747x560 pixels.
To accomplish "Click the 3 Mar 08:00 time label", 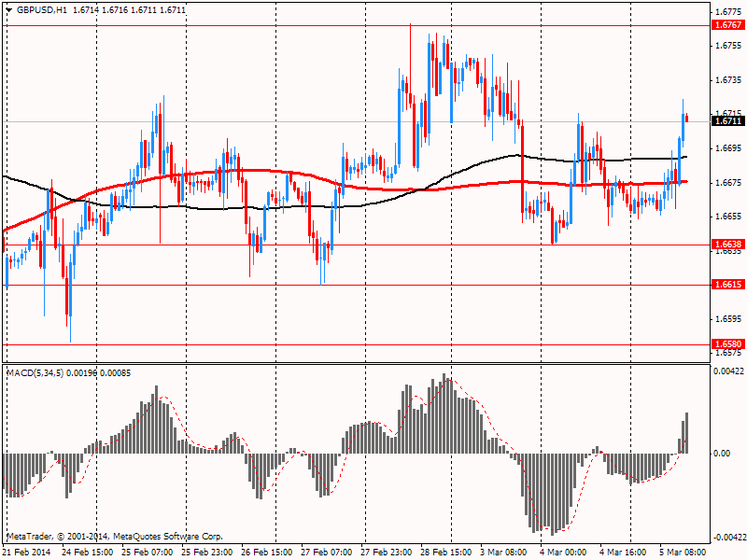I will pyautogui.click(x=503, y=553).
